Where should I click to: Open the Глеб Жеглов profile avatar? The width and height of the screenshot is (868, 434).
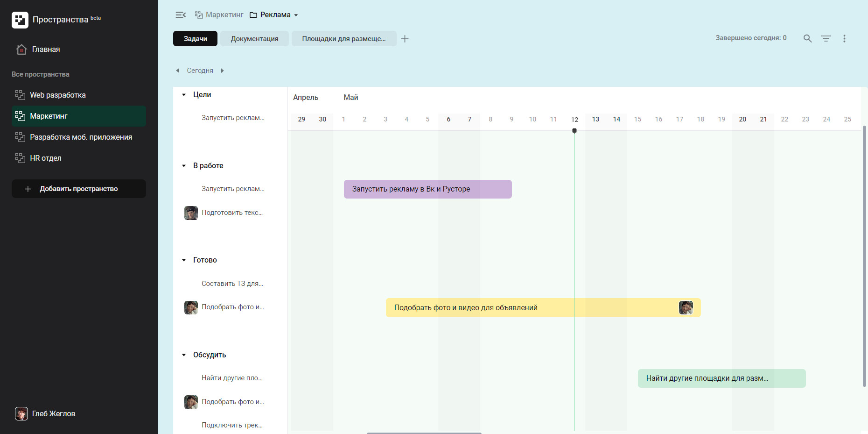point(21,413)
